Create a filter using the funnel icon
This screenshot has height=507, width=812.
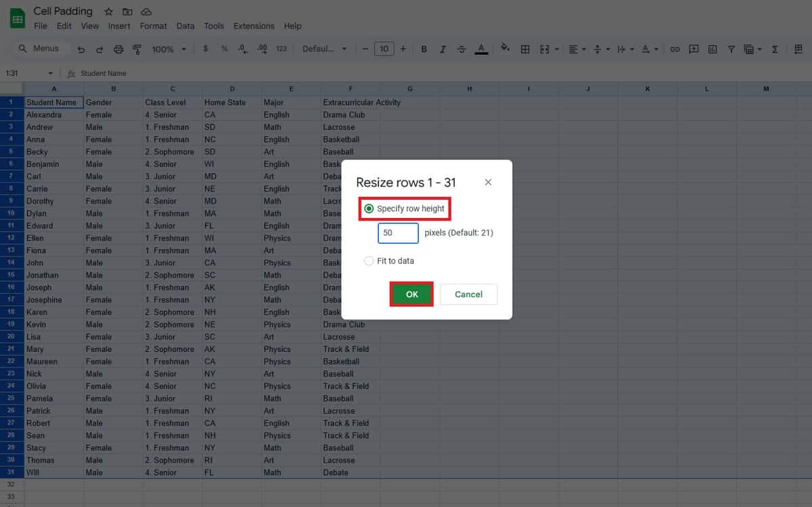click(731, 49)
